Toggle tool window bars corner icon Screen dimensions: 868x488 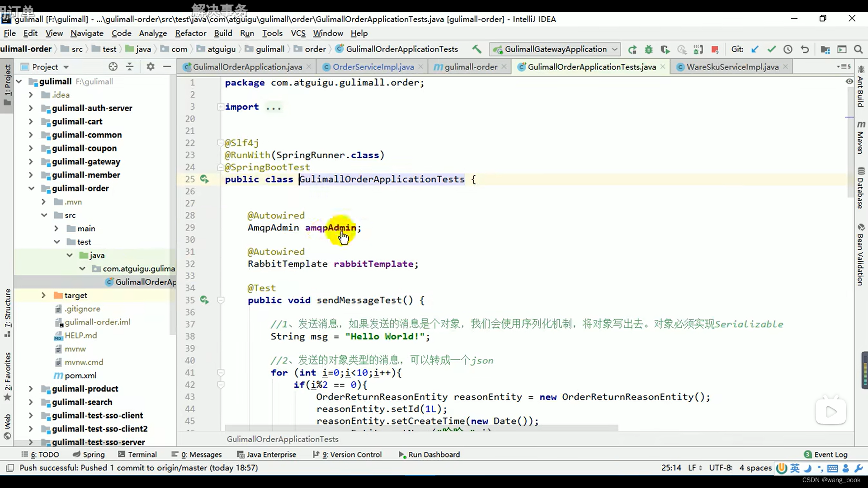pos(10,468)
